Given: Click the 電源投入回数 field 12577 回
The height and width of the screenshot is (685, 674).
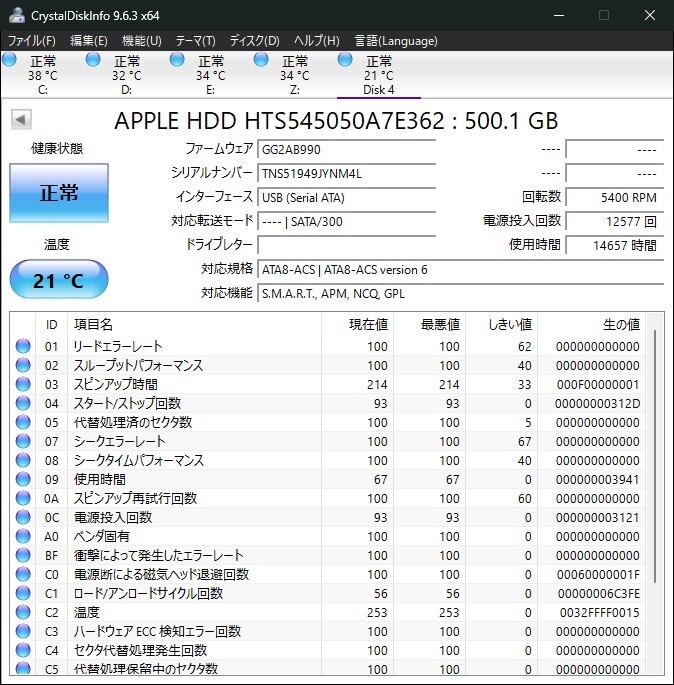Looking at the screenshot, I should (x=615, y=221).
